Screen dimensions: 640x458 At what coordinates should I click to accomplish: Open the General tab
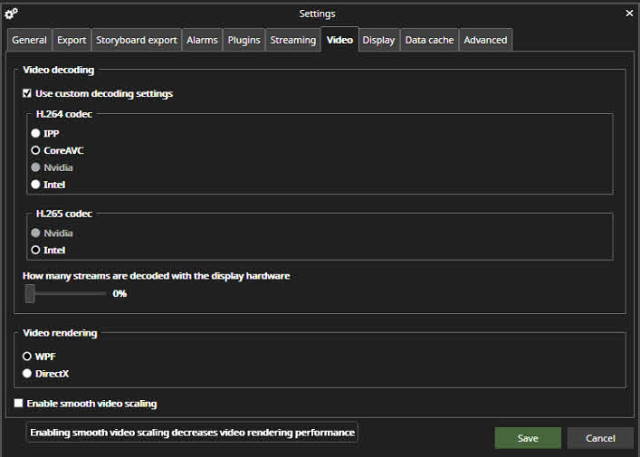point(29,40)
